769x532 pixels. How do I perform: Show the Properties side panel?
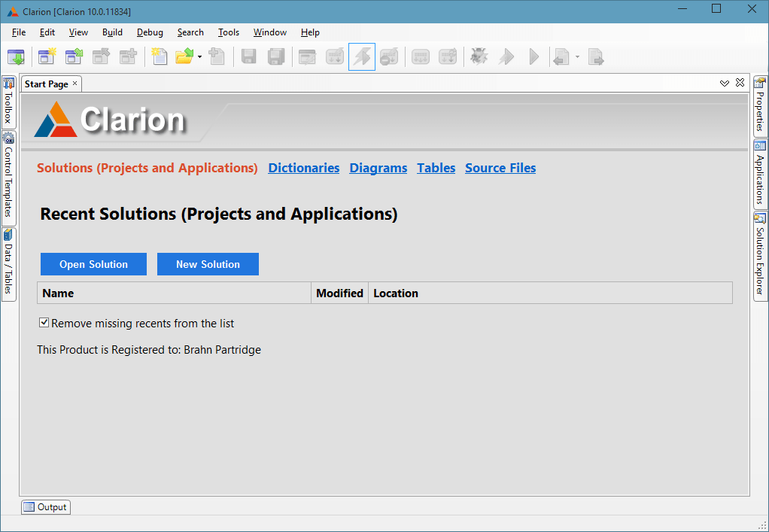(760, 106)
